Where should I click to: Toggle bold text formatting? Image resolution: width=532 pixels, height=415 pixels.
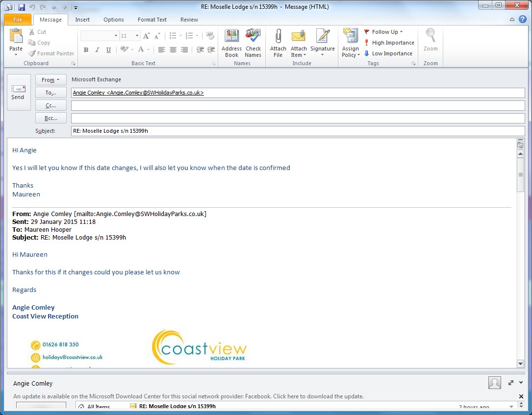tap(86, 50)
